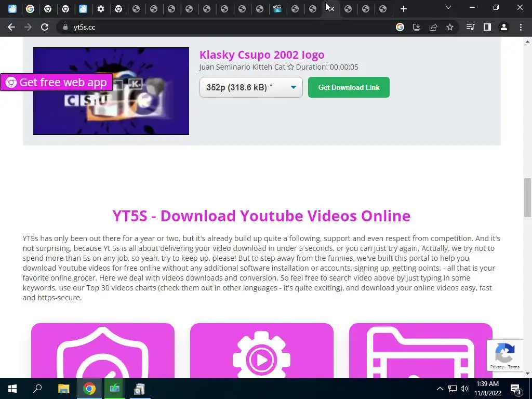Click the forward navigation arrow
The height and width of the screenshot is (399, 532).
[x=28, y=27]
